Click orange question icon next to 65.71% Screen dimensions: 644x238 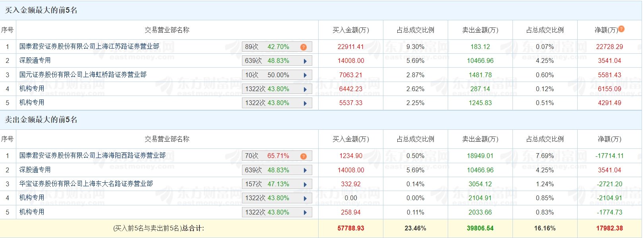click(x=304, y=156)
